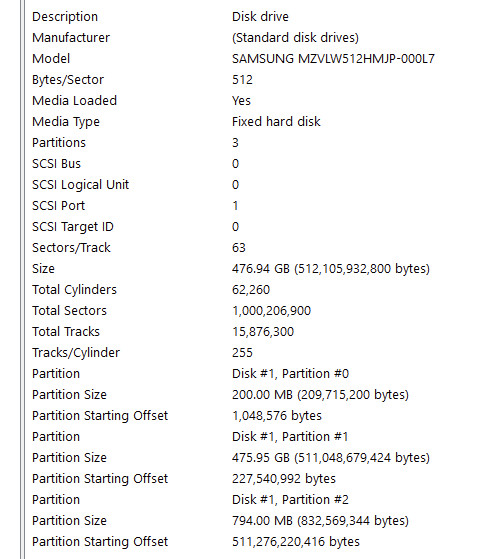Screen dimensions: 504x559
Task: Select the Sectors/Track row
Action: [264, 248]
